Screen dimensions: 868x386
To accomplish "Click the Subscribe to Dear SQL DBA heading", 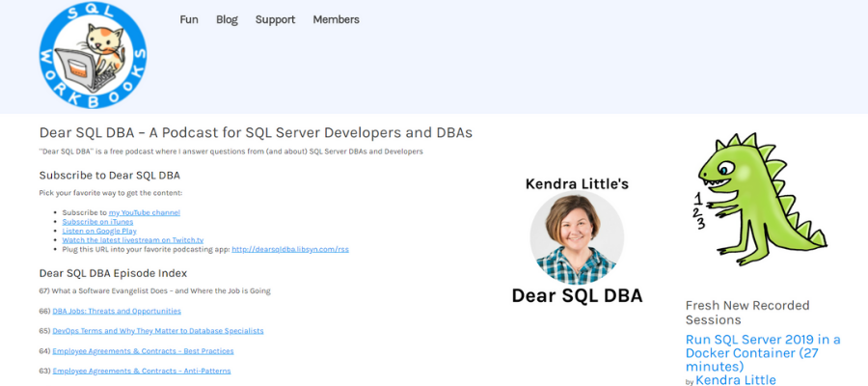I will 110,175.
